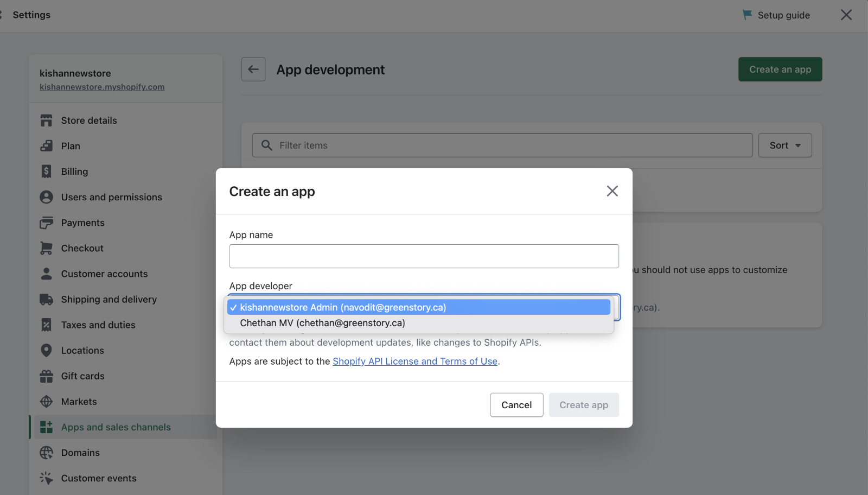868x495 pixels.
Task: Choose Chethan MV from developer list
Action: click(x=419, y=323)
